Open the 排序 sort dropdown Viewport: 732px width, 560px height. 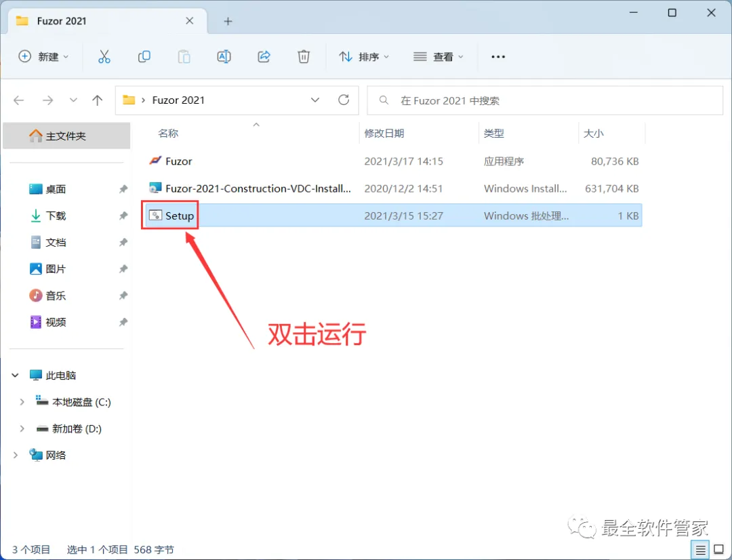point(364,56)
